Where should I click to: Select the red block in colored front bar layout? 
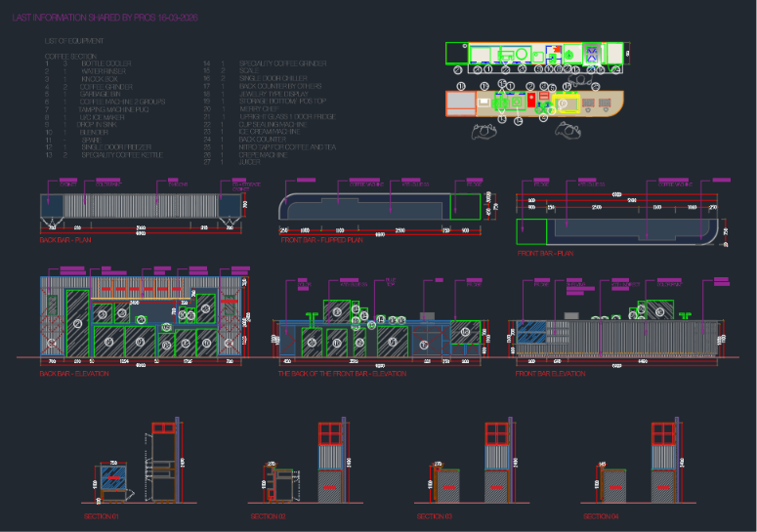point(531,101)
